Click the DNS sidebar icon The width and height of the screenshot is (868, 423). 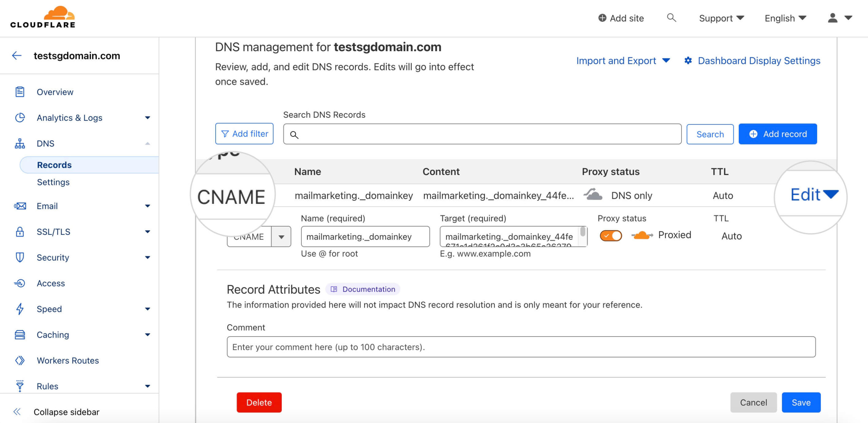point(20,143)
